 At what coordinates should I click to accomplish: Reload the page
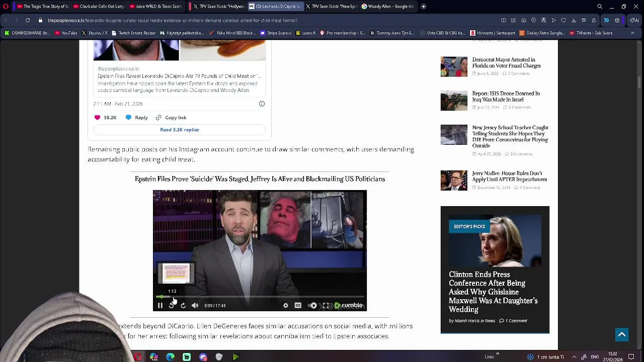28,20
